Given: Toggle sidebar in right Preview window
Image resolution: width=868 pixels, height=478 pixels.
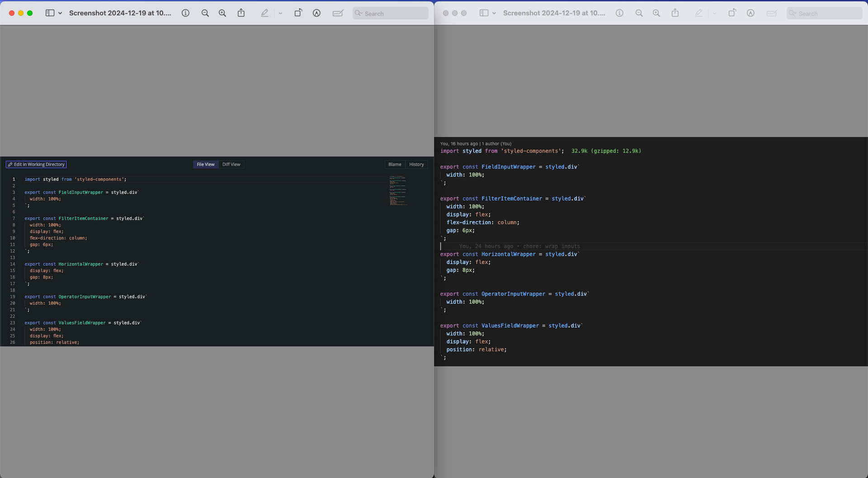Looking at the screenshot, I should pyautogui.click(x=484, y=13).
